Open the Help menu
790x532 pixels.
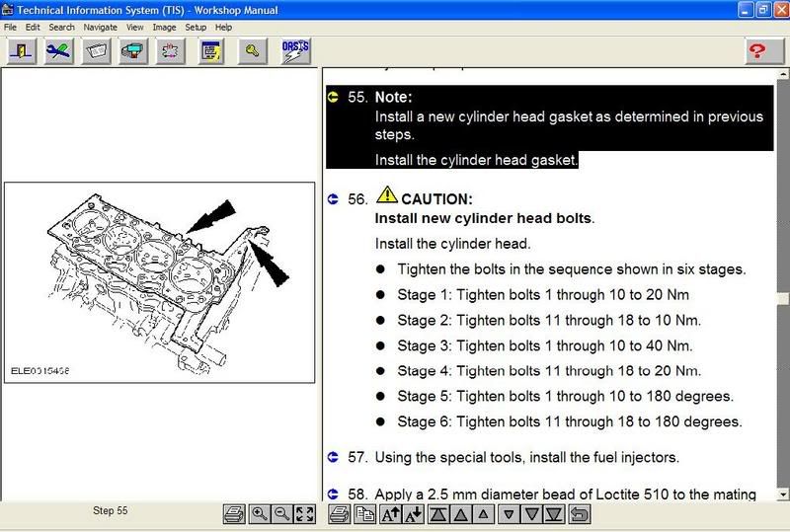[x=224, y=28]
